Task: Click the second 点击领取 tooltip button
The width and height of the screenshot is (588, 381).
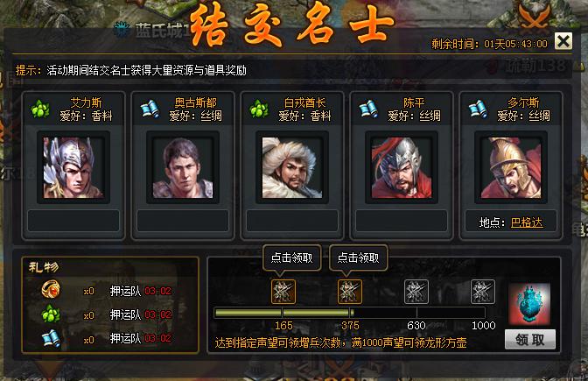Action: 359,258
